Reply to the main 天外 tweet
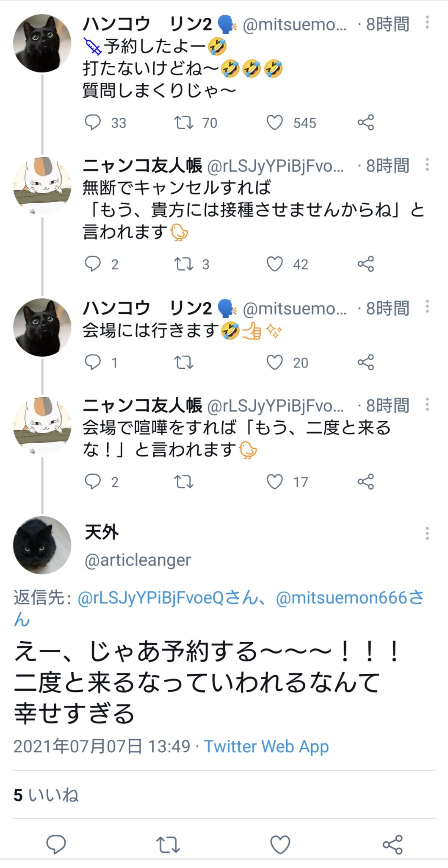448x868 pixels. point(56,844)
